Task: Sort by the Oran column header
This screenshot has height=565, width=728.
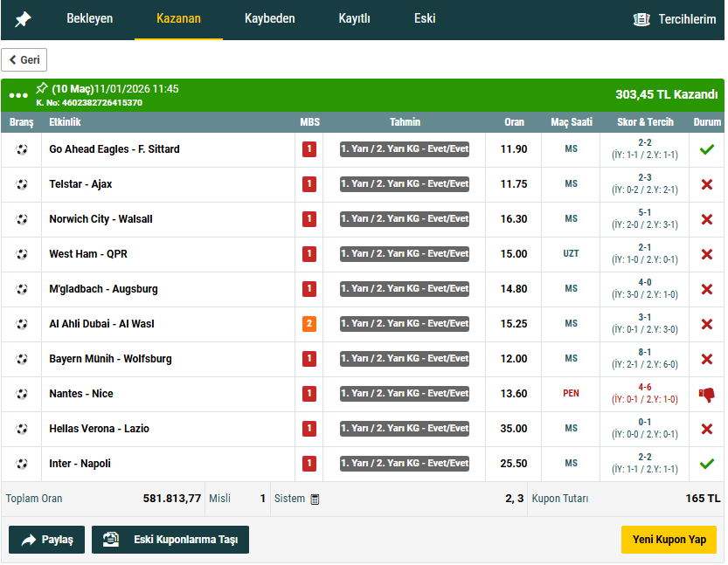Action: pyautogui.click(x=514, y=122)
